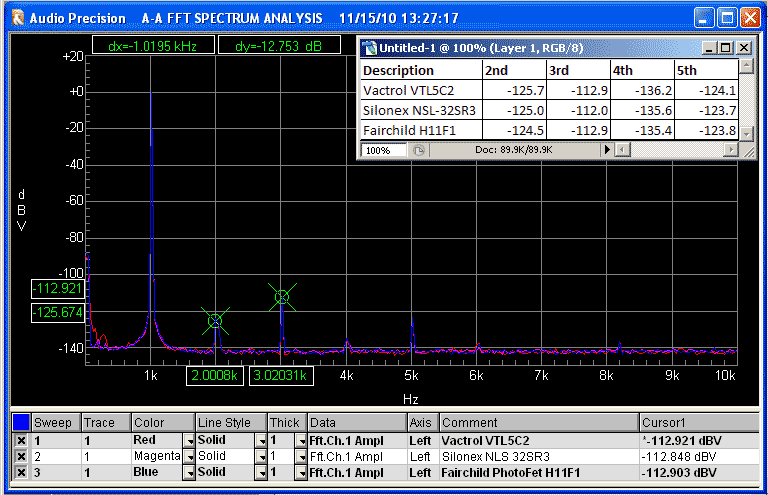Screen dimensions: 768x495
Task: Click the Comment column header
Action: [539, 423]
